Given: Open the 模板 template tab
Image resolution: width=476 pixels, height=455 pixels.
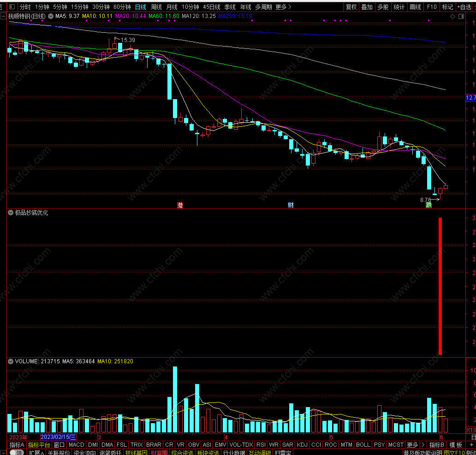Looking at the screenshot, I should pos(456,445).
